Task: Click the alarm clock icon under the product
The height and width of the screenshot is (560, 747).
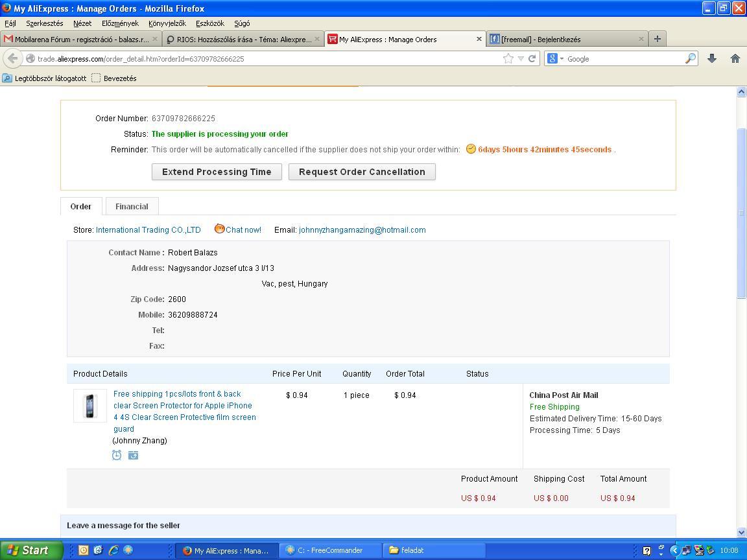Action: pyautogui.click(x=117, y=455)
